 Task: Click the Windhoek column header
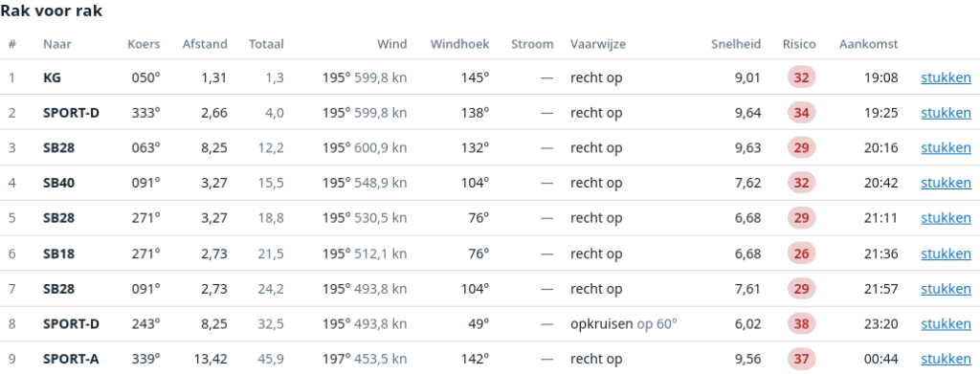point(459,44)
